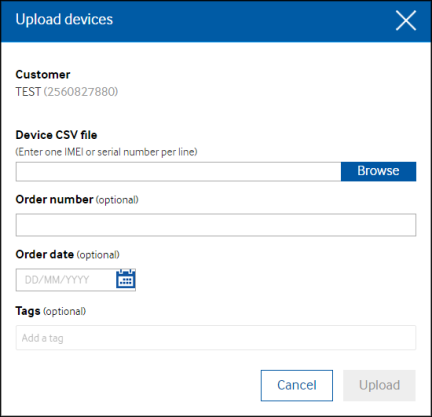Click the Upload devices dialog title
This screenshot has width=432, height=417.
[64, 19]
